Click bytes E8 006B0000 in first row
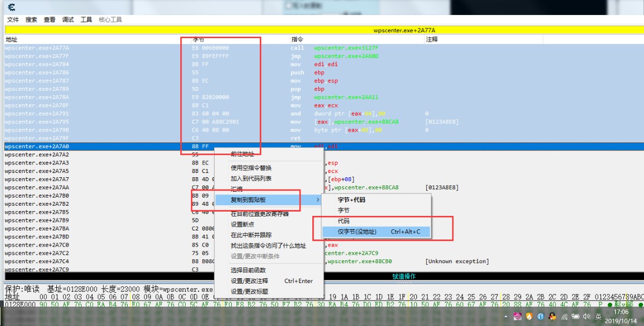 click(210, 48)
